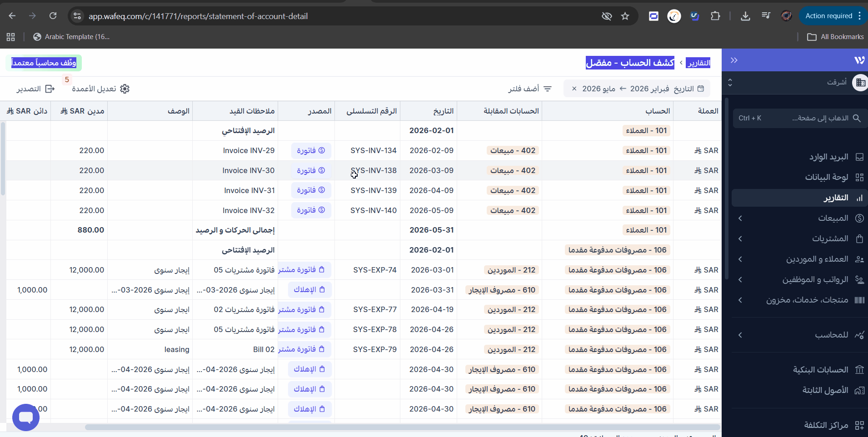868x437 pixels.
Task: Click the sales dollar-circle icon
Action: [859, 218]
